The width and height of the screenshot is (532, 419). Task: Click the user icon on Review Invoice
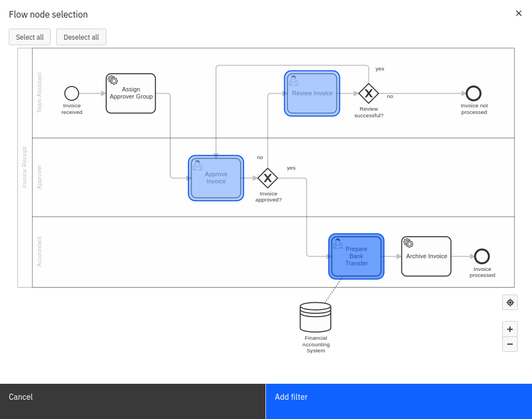[293, 80]
